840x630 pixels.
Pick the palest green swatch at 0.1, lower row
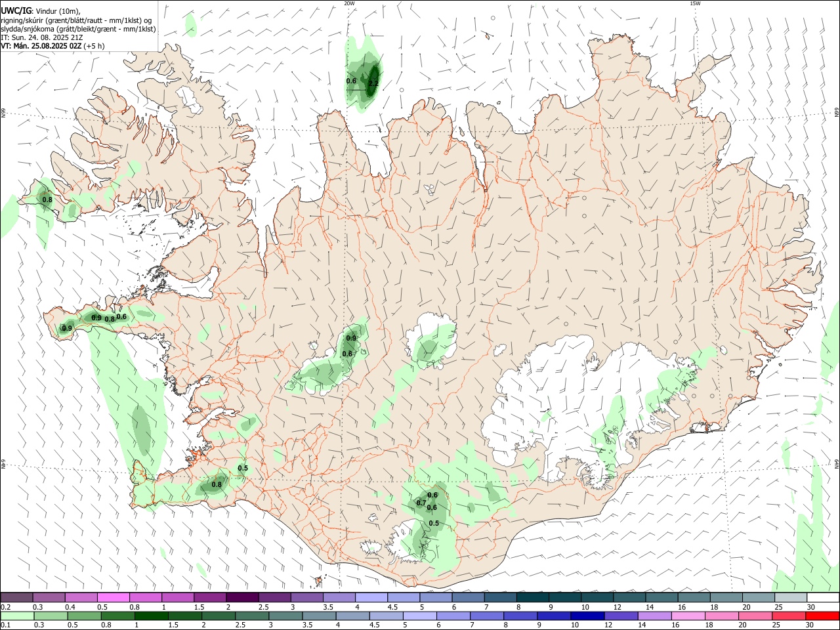click(17, 616)
